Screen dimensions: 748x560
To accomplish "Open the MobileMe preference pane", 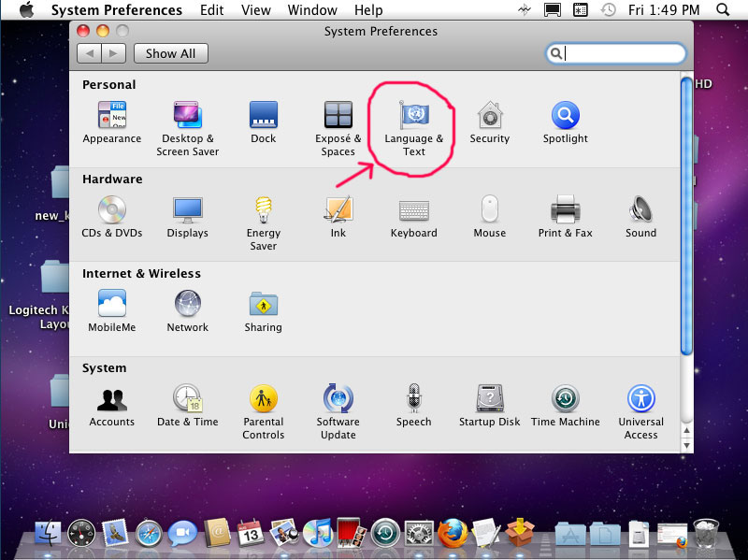I will (112, 311).
